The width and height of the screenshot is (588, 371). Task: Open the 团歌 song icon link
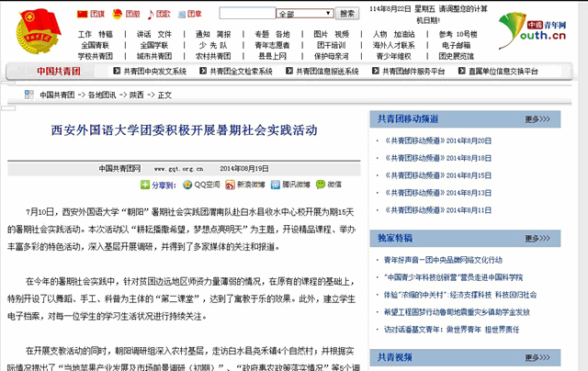click(x=159, y=15)
